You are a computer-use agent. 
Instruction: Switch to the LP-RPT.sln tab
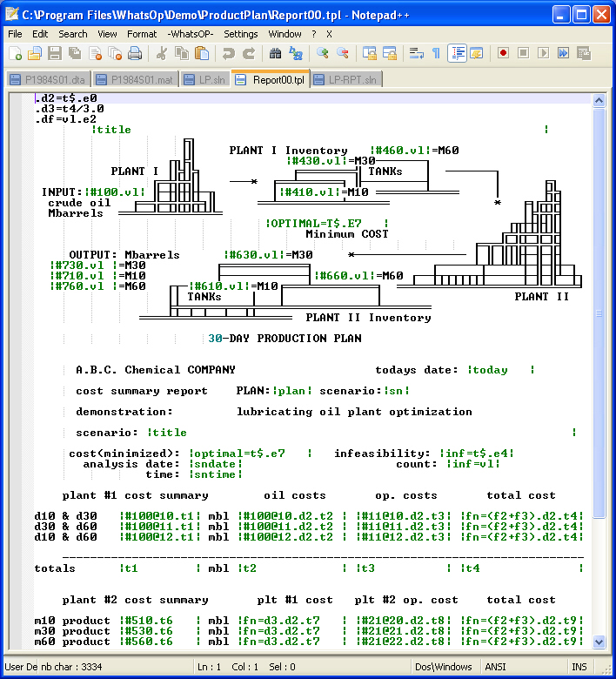346,80
